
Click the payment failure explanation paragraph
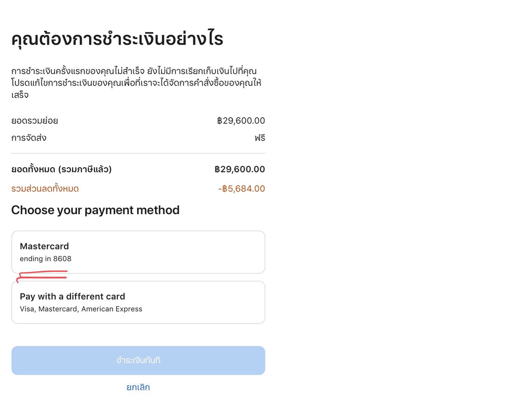[x=136, y=83]
